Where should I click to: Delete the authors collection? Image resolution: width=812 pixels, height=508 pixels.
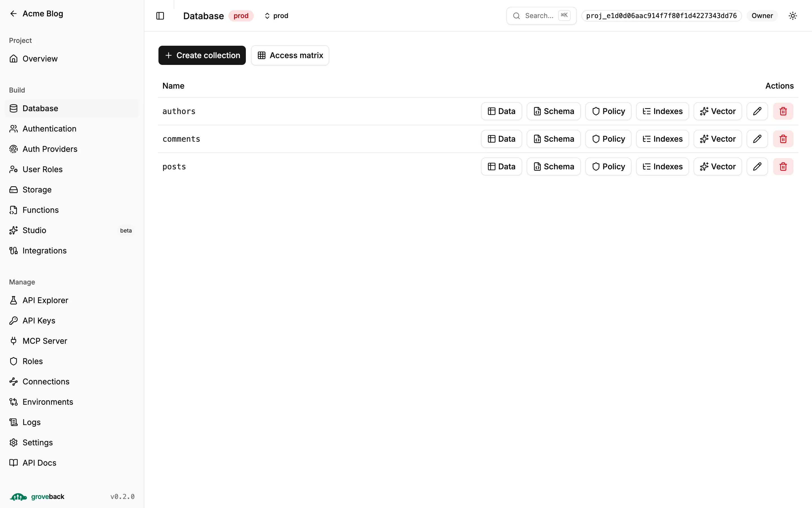pos(783,111)
